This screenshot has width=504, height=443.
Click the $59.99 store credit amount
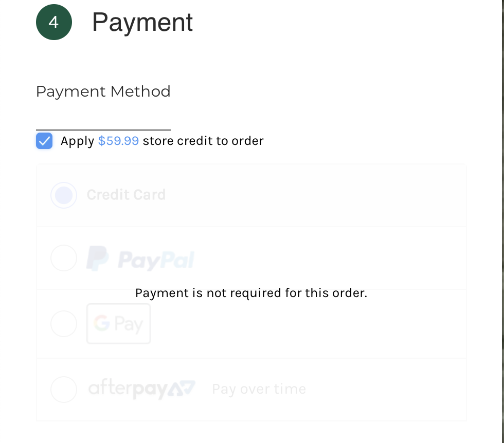click(x=118, y=141)
